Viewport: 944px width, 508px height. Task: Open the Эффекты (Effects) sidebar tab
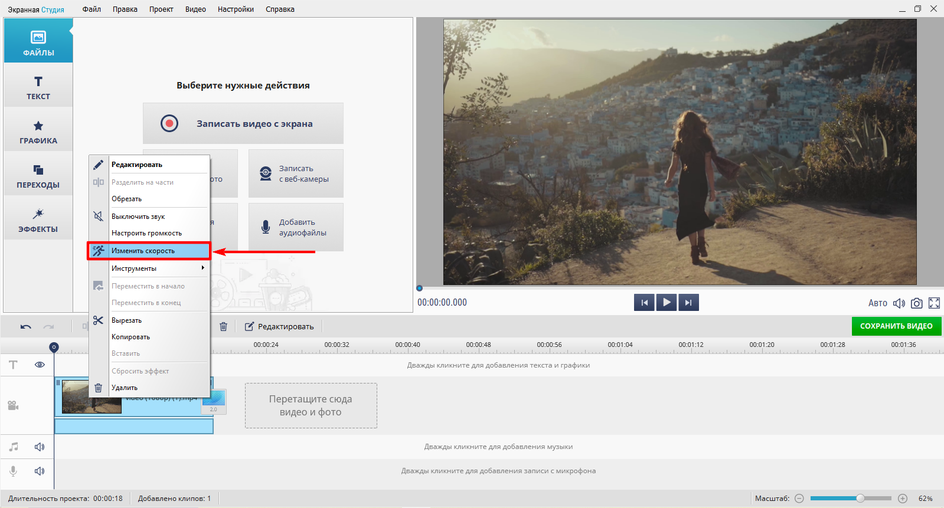click(x=38, y=219)
